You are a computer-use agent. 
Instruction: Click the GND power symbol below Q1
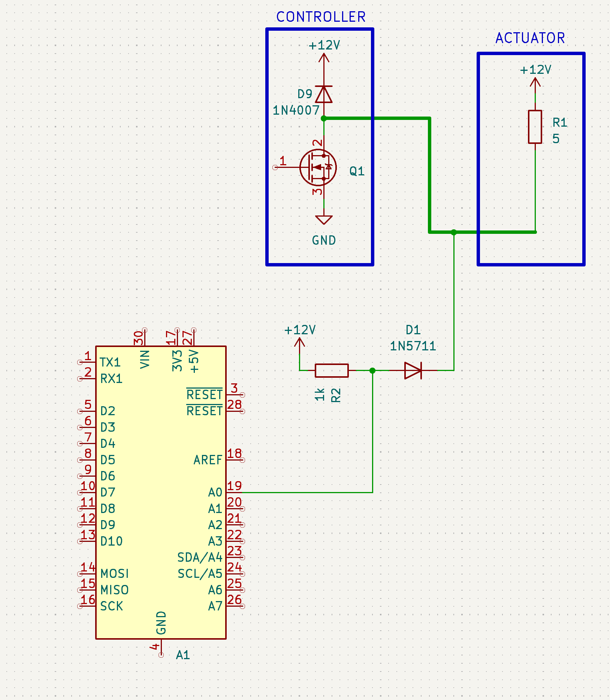324,220
